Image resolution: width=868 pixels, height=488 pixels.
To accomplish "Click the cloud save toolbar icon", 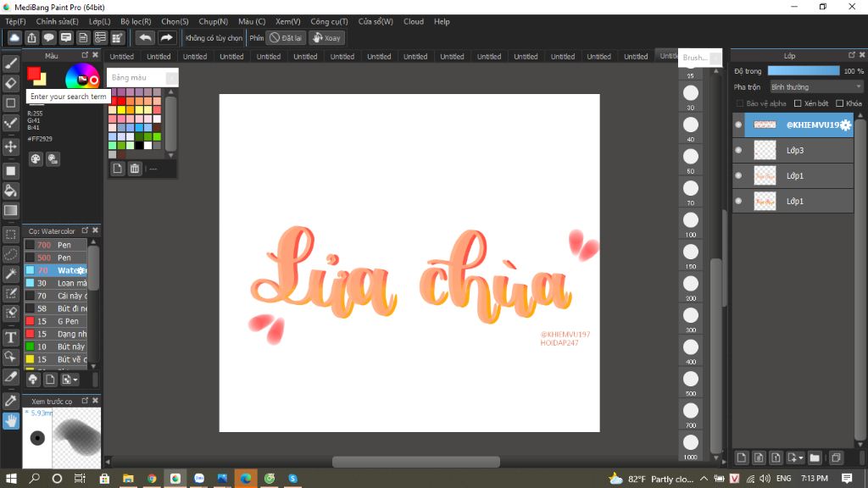I will pos(14,37).
